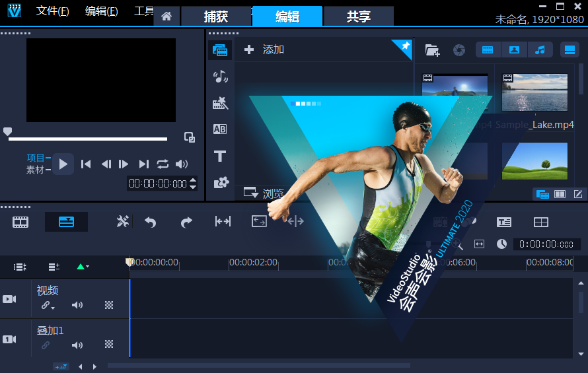
Task: Show the split panel view icon
Action: point(560,194)
